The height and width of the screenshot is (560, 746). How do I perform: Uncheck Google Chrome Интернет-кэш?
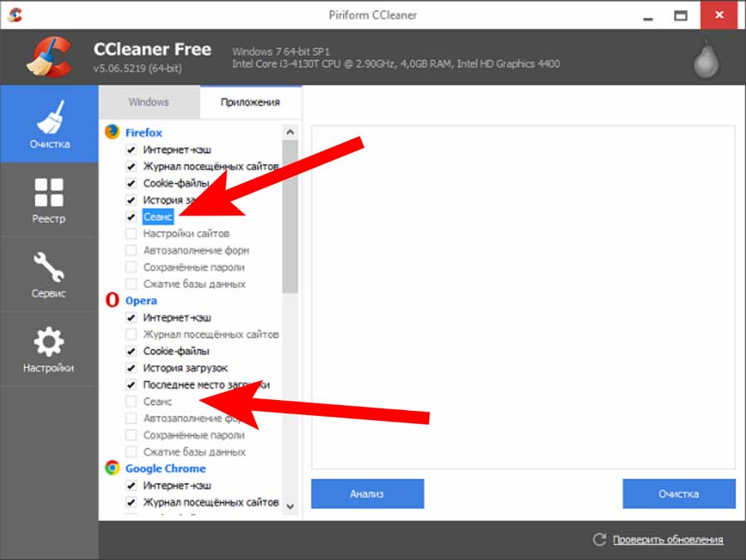(131, 485)
